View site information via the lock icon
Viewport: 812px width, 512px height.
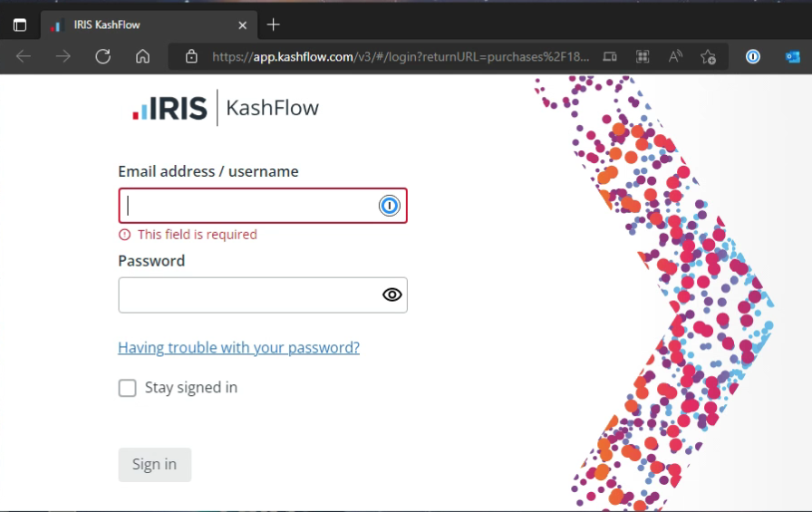coord(191,56)
